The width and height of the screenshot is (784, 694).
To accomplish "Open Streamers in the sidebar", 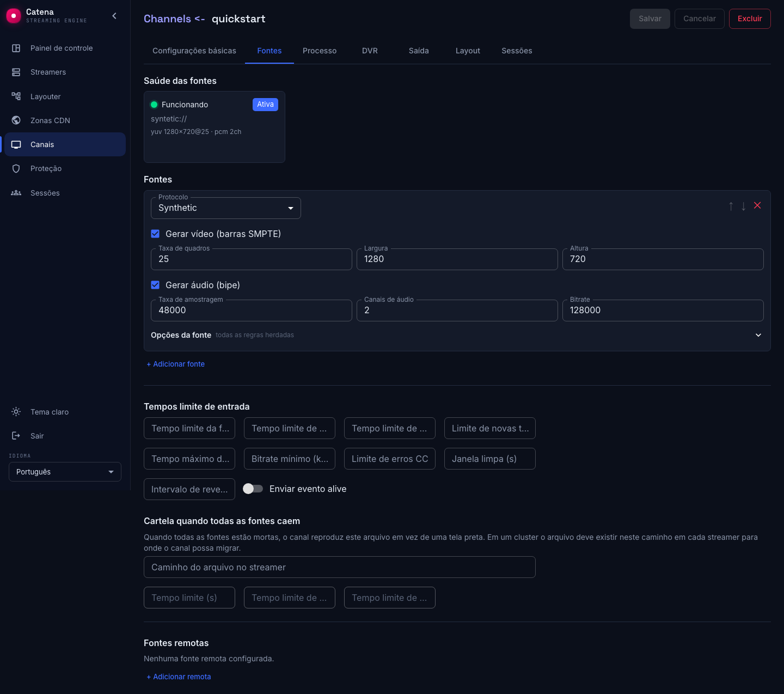I will (x=65, y=72).
